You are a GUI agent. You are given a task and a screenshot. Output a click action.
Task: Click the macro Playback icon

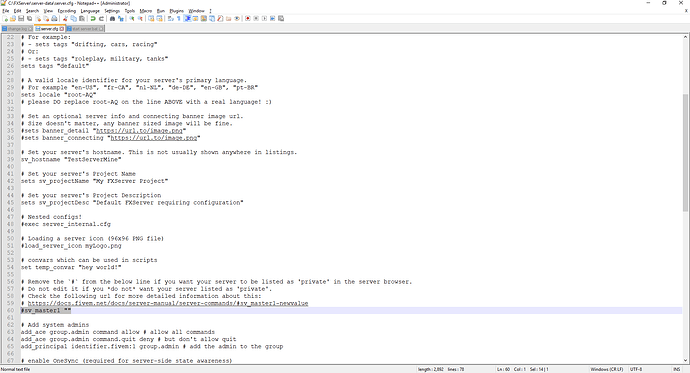pyautogui.click(x=265, y=18)
